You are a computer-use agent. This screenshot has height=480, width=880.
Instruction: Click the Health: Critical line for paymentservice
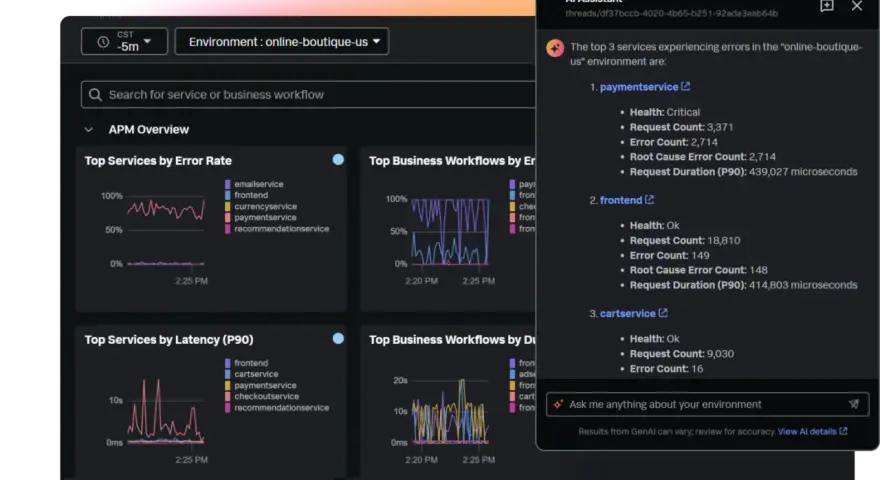coord(664,112)
